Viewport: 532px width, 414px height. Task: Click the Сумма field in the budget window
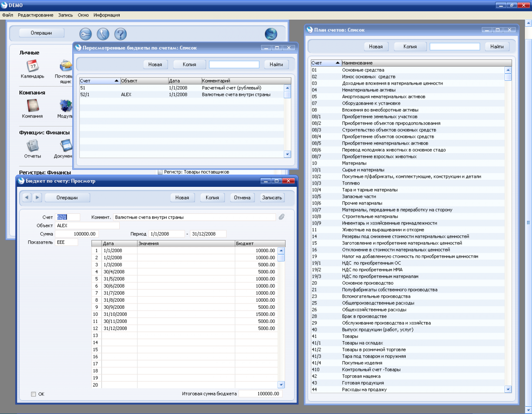(x=77, y=234)
